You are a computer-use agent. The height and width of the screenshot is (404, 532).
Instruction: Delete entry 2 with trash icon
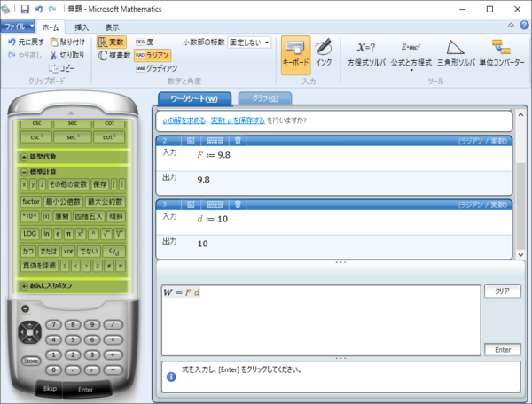click(238, 141)
